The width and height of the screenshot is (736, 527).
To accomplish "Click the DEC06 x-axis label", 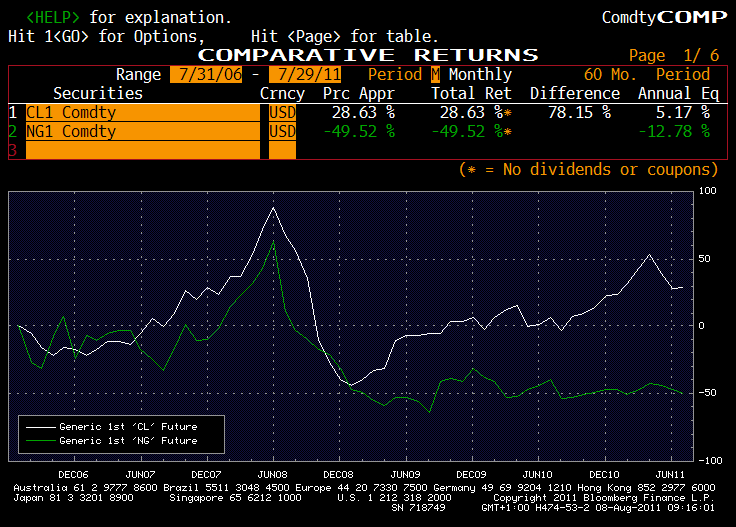I will coord(73,474).
